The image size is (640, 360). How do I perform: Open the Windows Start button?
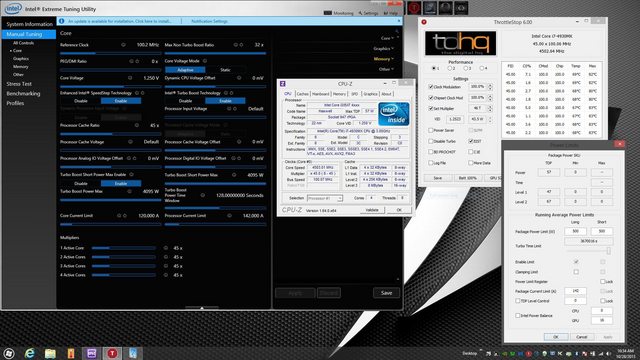coord(9,353)
